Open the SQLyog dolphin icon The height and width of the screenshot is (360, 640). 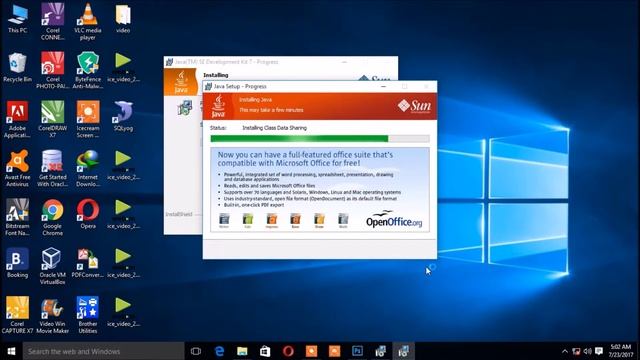123,117
